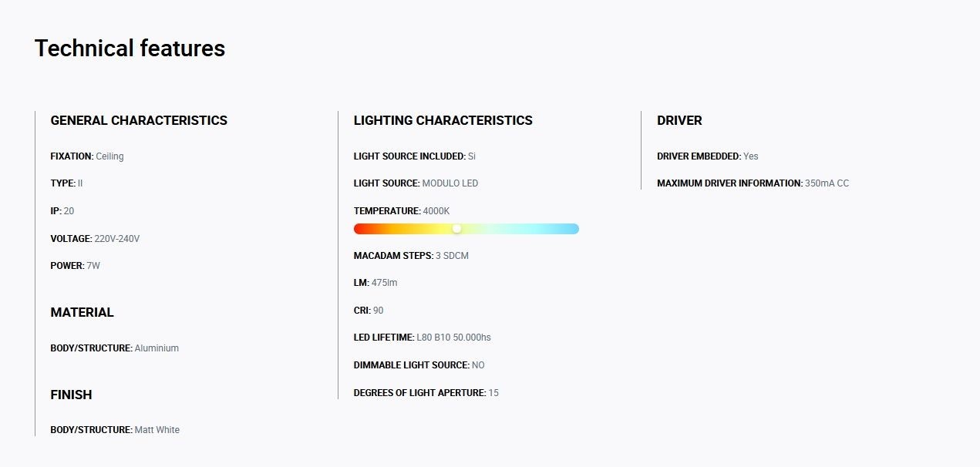
Task: Click the Driver section heading
Action: pos(679,121)
